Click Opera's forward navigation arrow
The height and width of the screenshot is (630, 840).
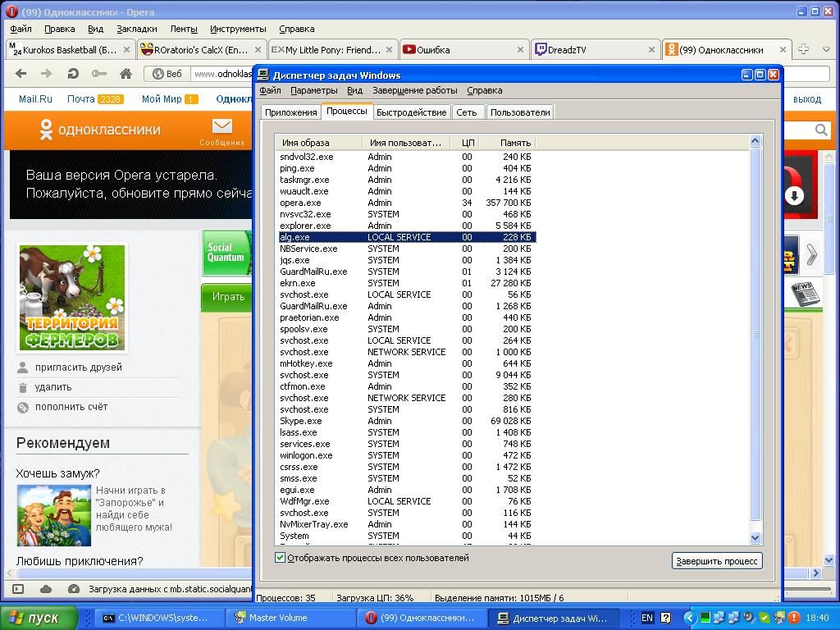[47, 73]
